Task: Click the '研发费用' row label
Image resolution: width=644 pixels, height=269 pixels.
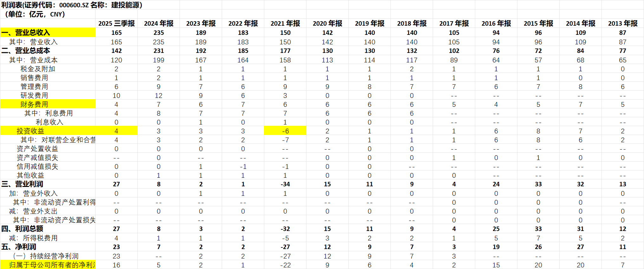Action: click(34, 95)
